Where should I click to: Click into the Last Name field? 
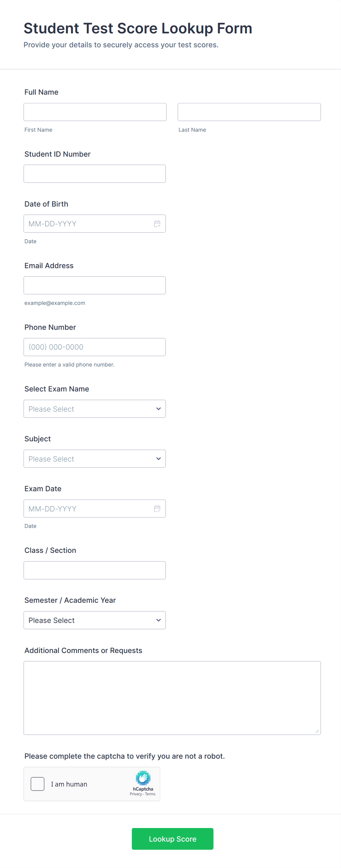(x=249, y=112)
